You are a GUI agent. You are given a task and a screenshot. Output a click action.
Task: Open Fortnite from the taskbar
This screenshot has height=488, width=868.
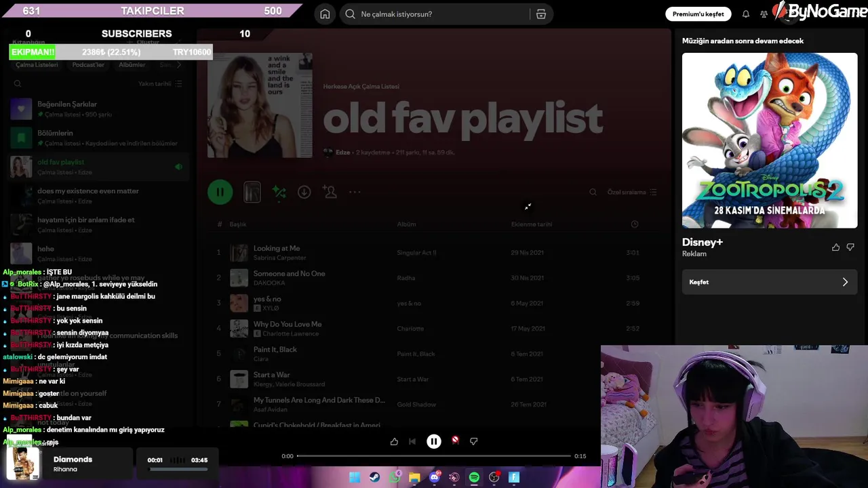coord(514,477)
